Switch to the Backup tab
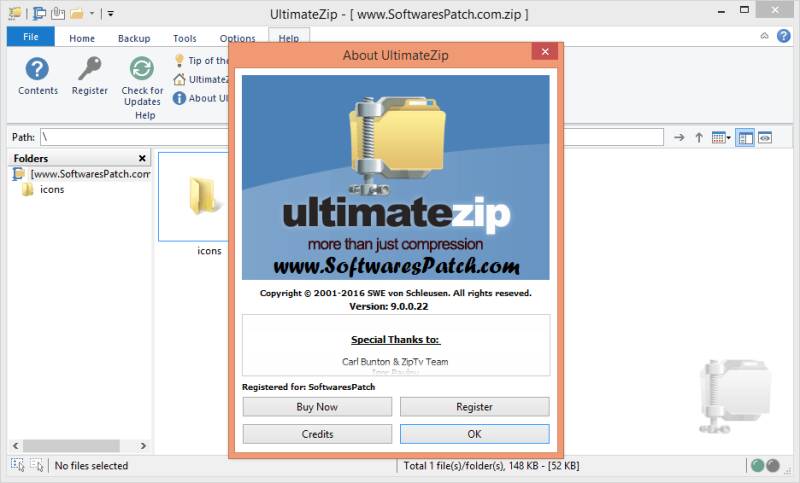Image resolution: width=800 pixels, height=483 pixels. coord(134,38)
